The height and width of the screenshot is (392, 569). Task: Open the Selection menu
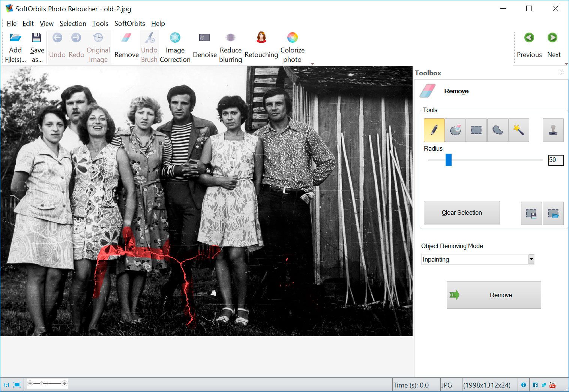(73, 23)
